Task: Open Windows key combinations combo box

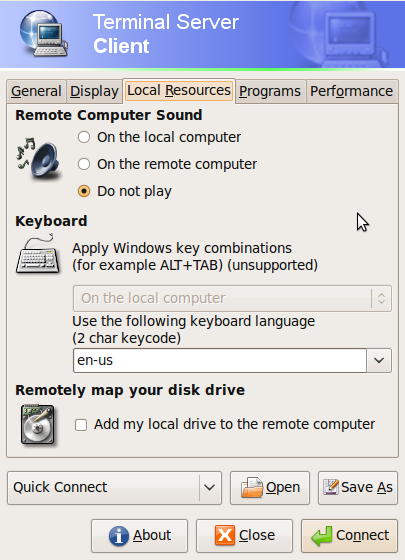Action: tap(232, 298)
